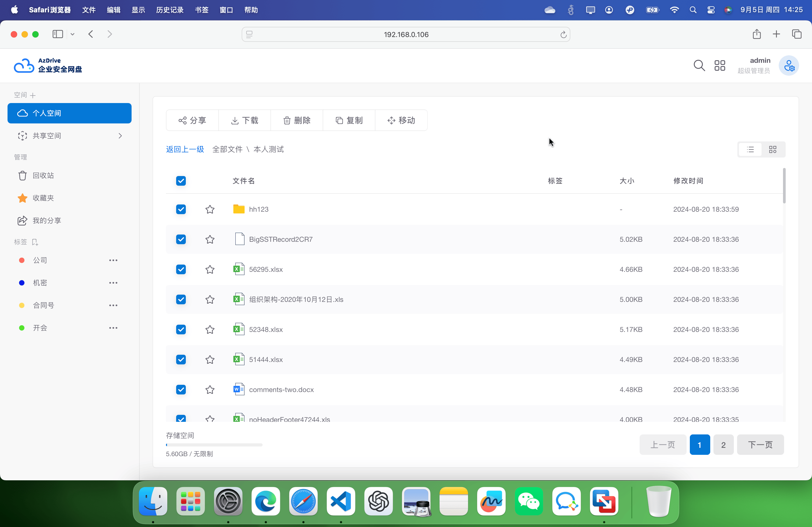Star the hh123 folder as favorite
The image size is (812, 527).
[x=210, y=209]
